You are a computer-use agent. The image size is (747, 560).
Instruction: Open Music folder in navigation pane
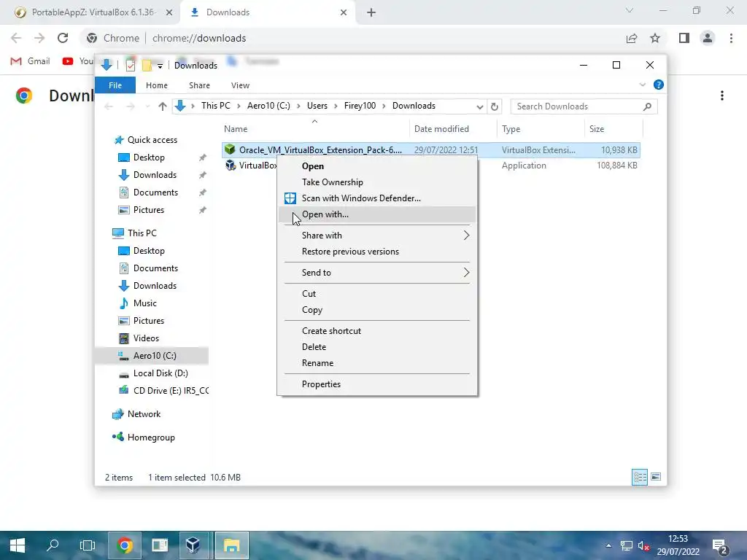click(x=144, y=303)
